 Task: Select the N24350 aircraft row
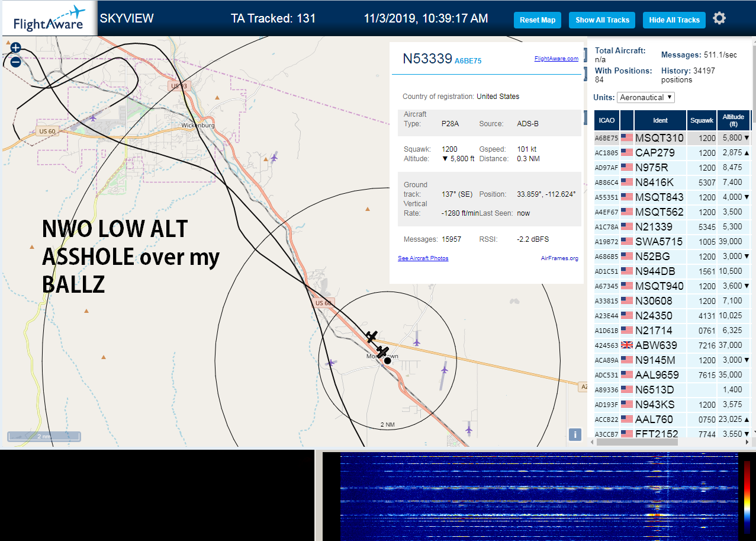coord(672,315)
